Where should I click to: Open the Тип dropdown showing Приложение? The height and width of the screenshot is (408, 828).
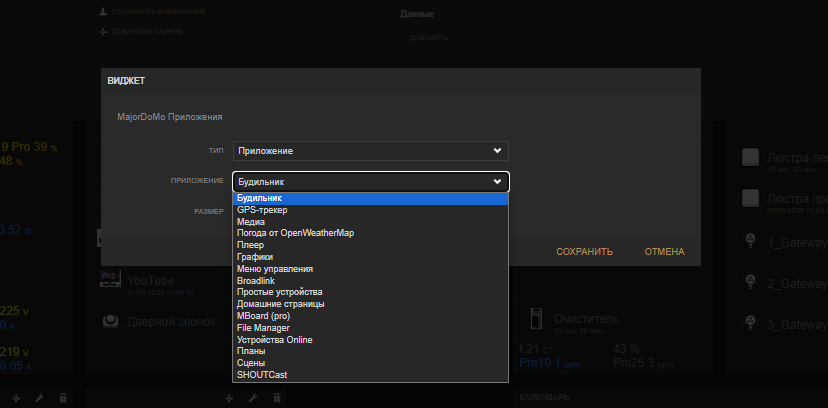point(371,151)
